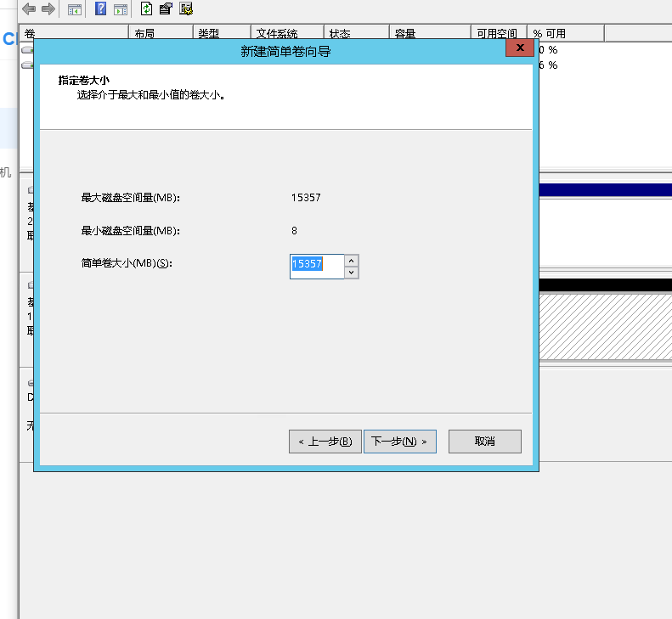Viewport: 672px width, 619px height.
Task: Toggle the console tree pane icon
Action: (x=75, y=9)
